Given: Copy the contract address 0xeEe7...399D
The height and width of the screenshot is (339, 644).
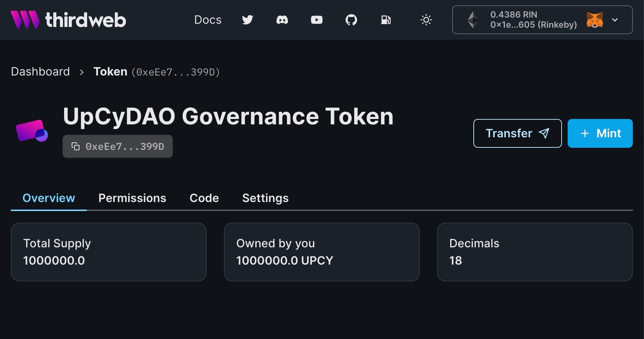Looking at the screenshot, I should coord(117,146).
